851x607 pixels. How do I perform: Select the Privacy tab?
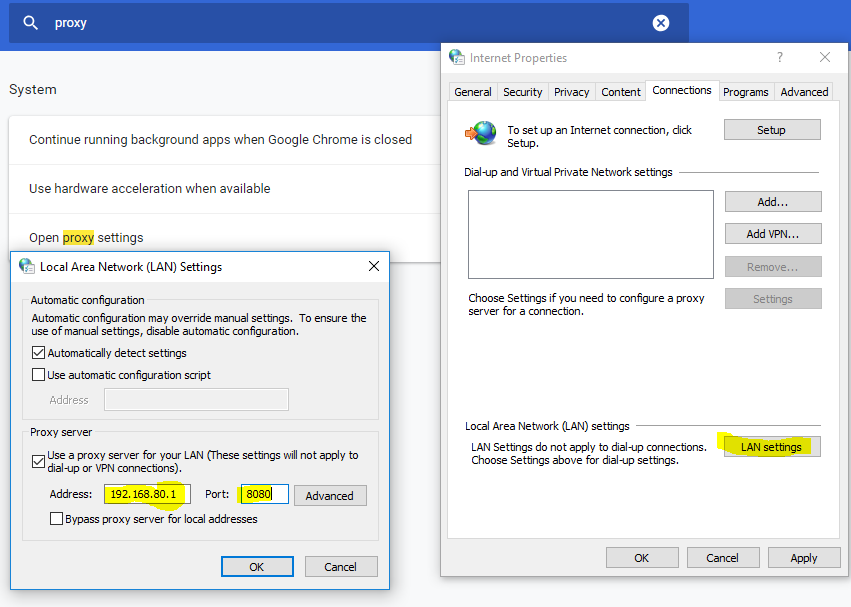[x=571, y=92]
